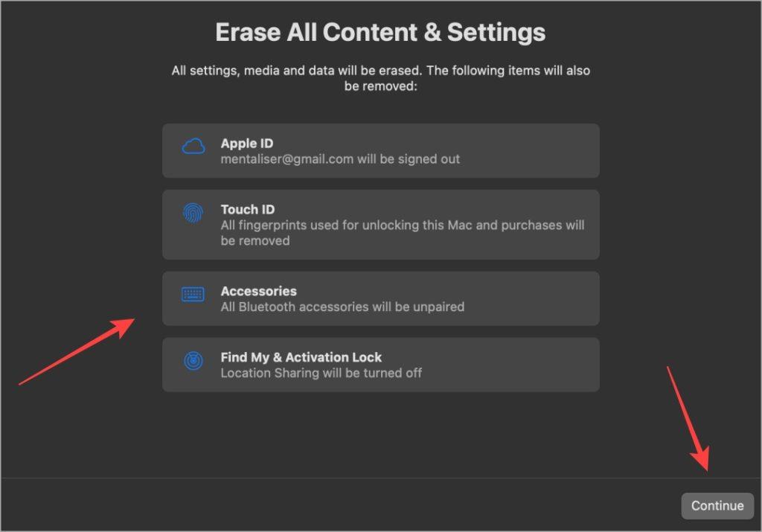Click the Accessories keyboard icon
The width and height of the screenshot is (762, 532).
[193, 295]
